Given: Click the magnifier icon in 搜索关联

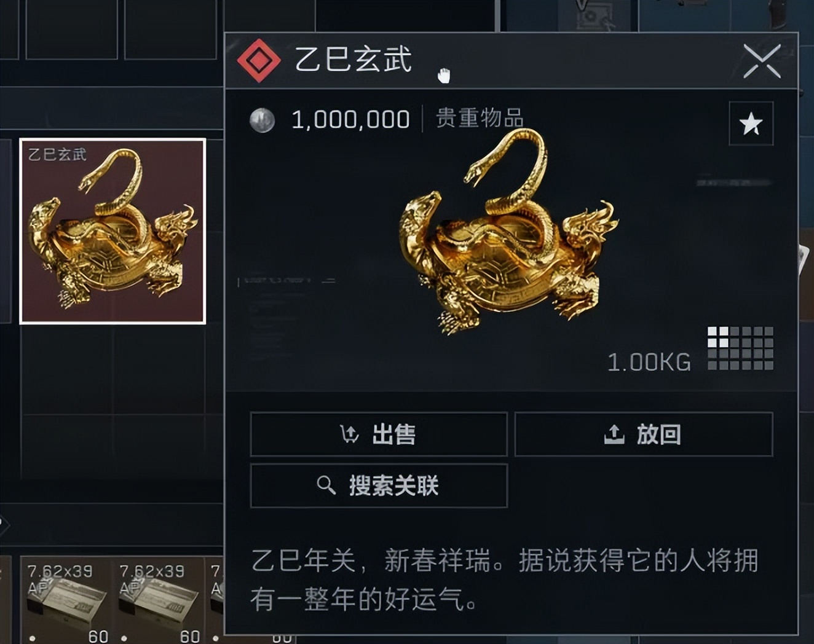Looking at the screenshot, I should [326, 485].
